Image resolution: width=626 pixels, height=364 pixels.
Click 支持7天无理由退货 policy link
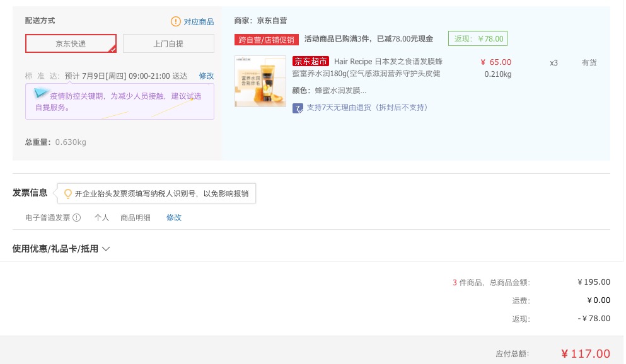(x=368, y=108)
